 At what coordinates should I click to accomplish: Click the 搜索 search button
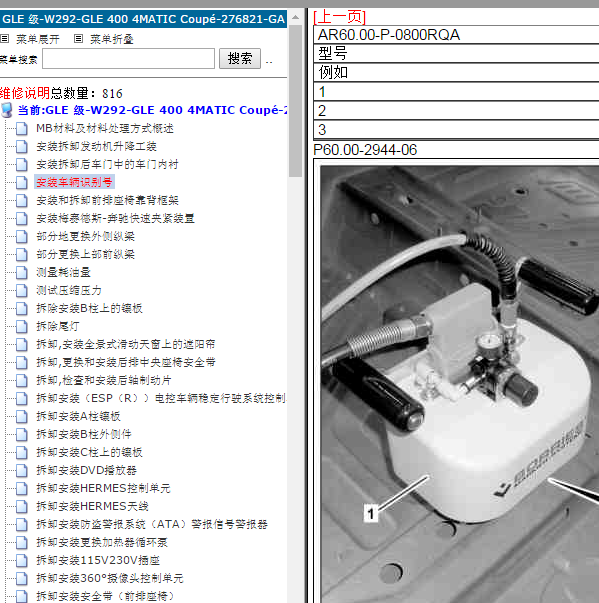240,58
